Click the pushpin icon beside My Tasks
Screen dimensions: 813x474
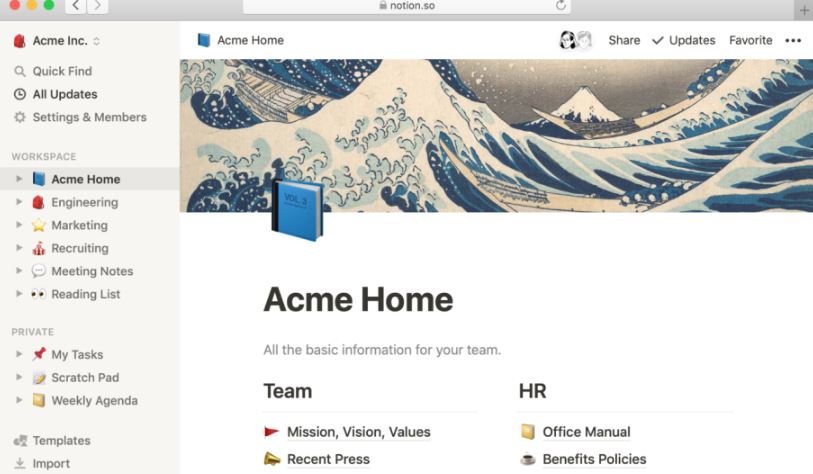pyautogui.click(x=39, y=354)
